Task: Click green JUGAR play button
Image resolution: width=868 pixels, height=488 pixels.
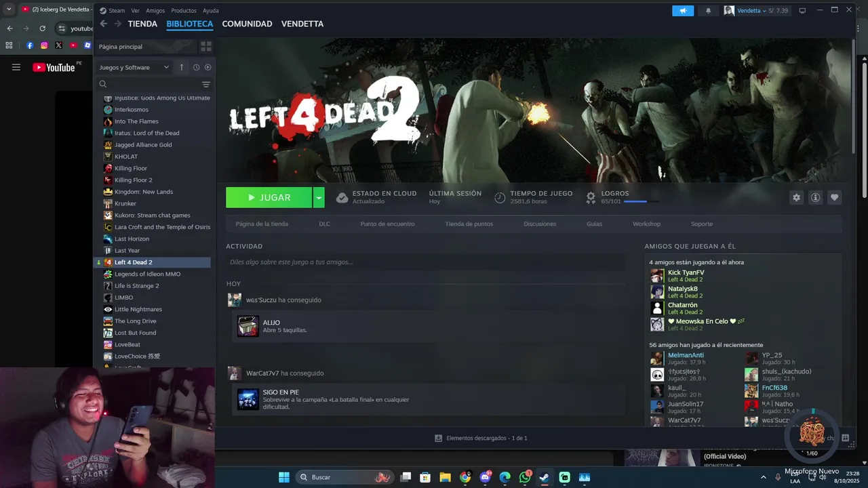Action: (x=269, y=197)
